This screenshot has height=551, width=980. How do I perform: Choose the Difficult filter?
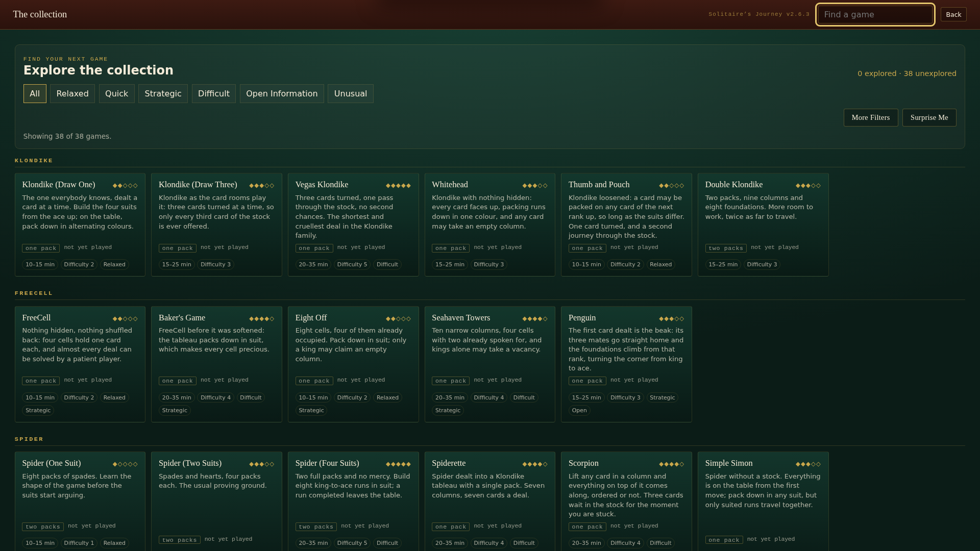pos(214,94)
